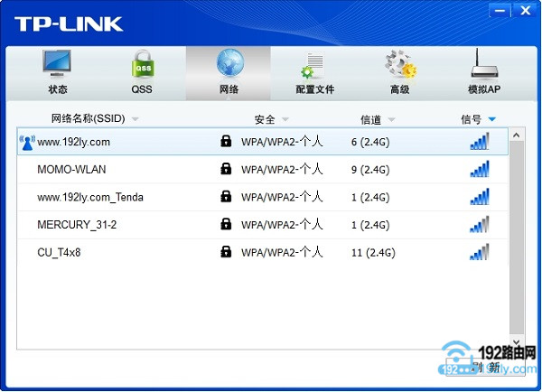
Task: Click signal bars of www.192ly.com_Tenda network
Action: 480,196
